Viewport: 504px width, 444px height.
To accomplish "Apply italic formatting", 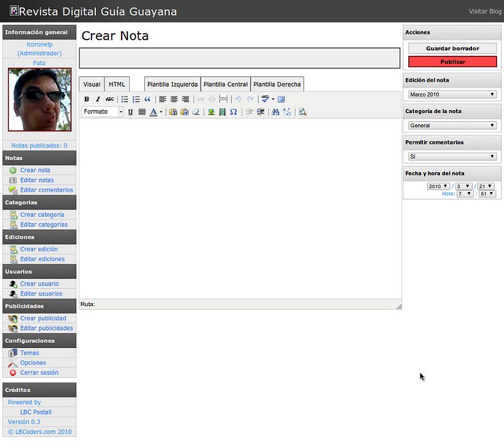I will tap(98, 99).
